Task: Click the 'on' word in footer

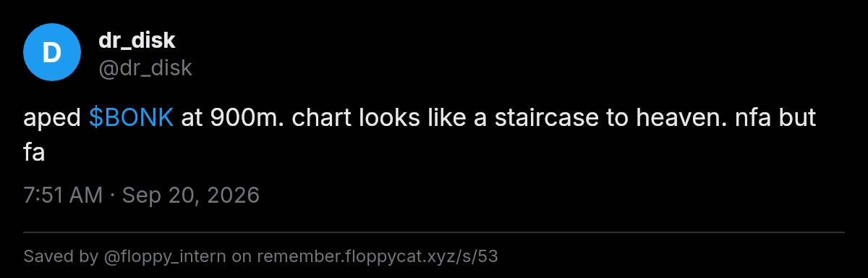Action: tap(242, 256)
